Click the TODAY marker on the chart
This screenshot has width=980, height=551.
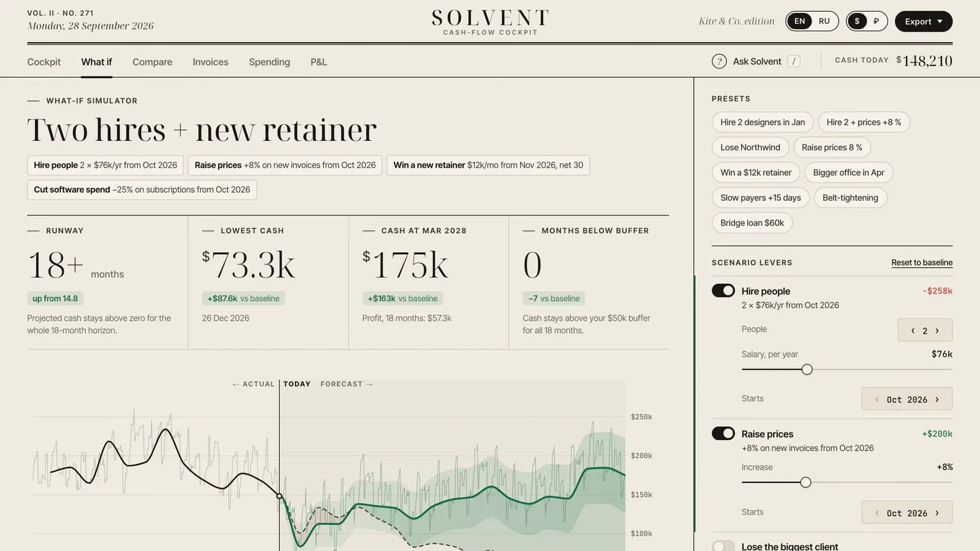[x=296, y=384]
